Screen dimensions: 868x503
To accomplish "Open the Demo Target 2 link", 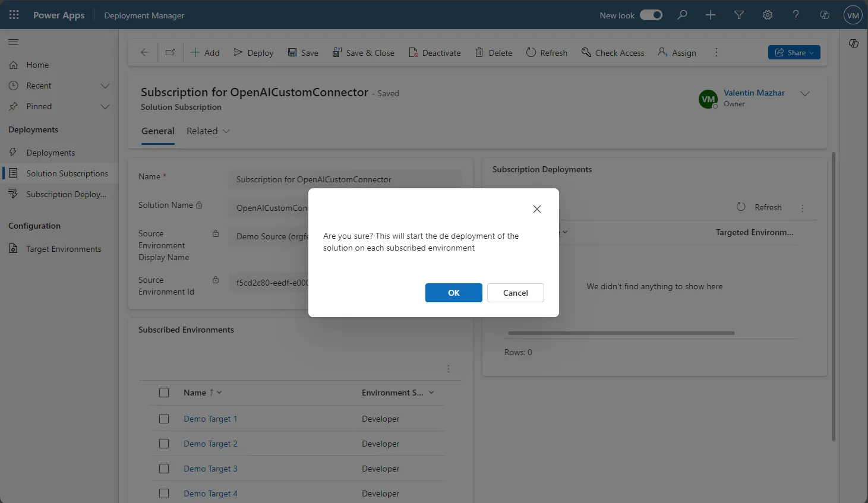I will (x=210, y=444).
